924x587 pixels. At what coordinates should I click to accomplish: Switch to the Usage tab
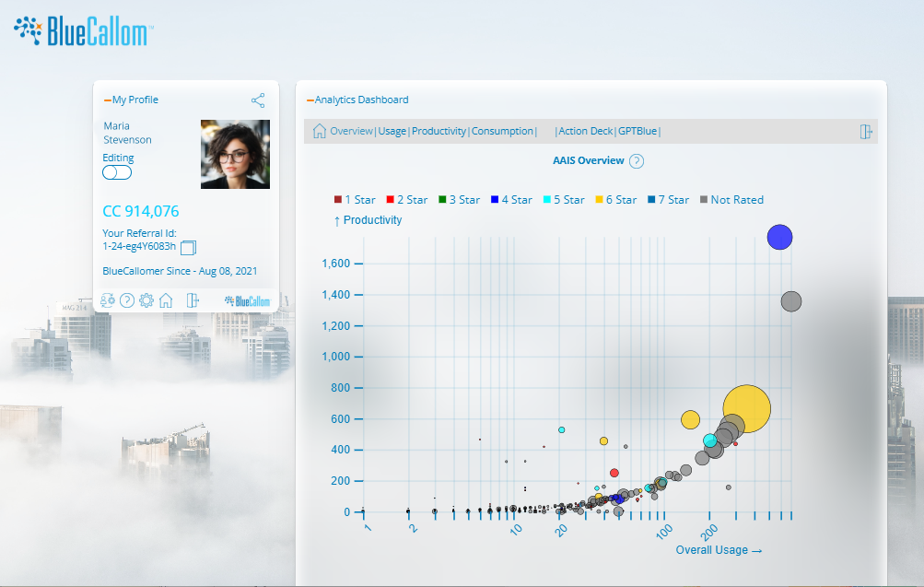click(392, 131)
